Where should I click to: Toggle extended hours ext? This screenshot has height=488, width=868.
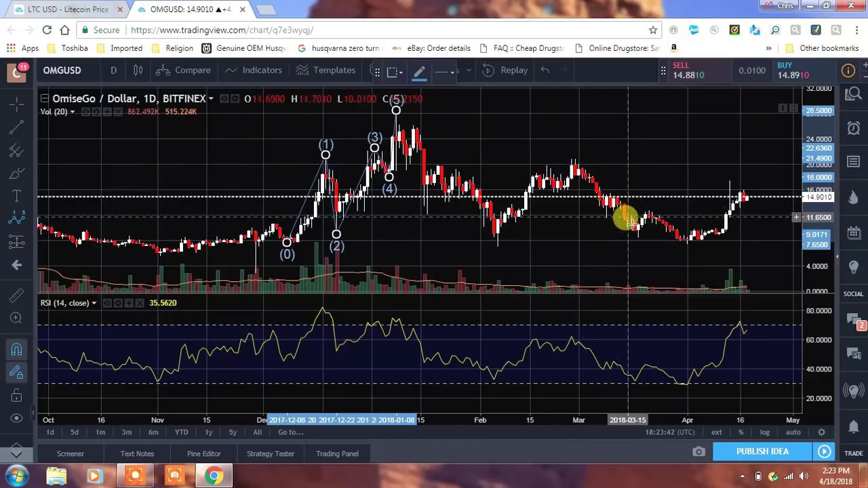click(x=717, y=432)
